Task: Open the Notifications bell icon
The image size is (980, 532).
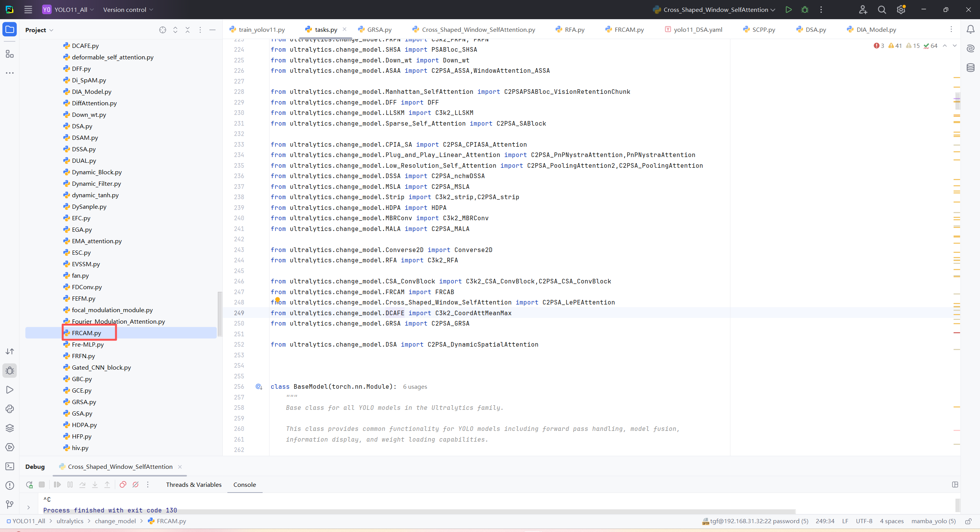Action: 970,29
